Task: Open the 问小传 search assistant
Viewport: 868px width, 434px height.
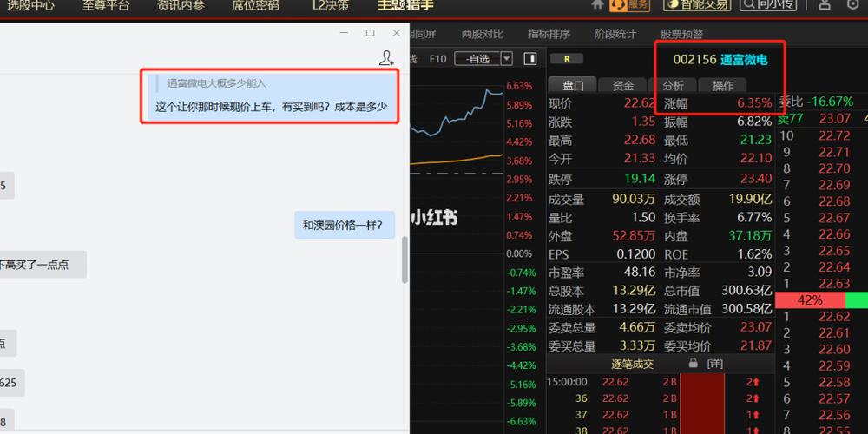Action: coord(769,5)
